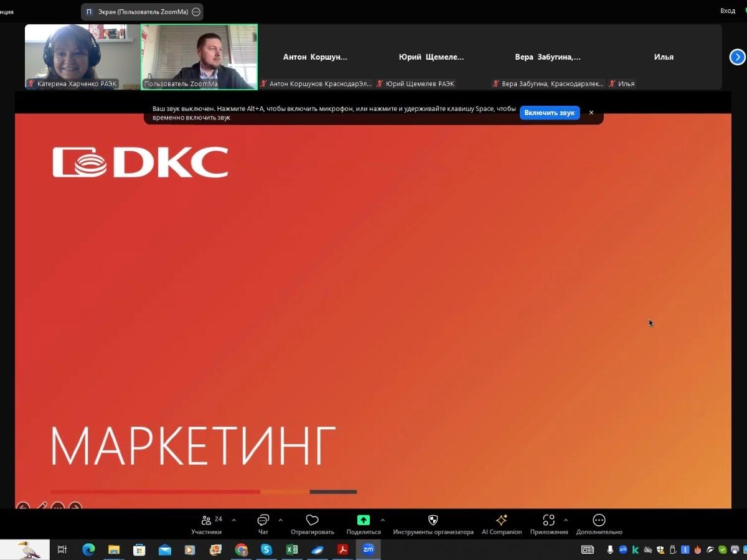Open the Mail app from the taskbar
The width and height of the screenshot is (747, 560).
coord(165,549)
